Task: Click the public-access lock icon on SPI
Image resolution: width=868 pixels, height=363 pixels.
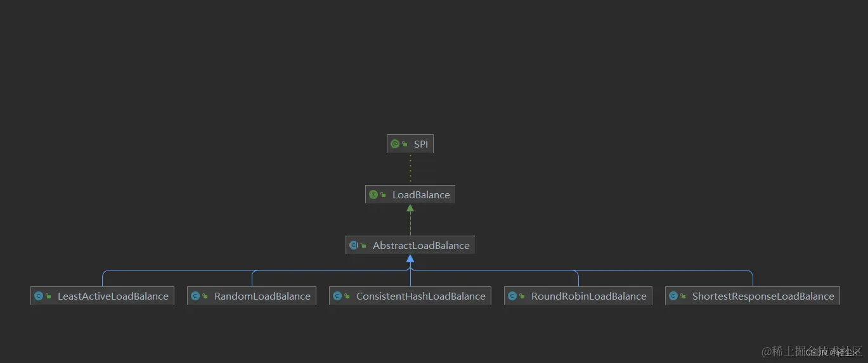Action: 405,144
